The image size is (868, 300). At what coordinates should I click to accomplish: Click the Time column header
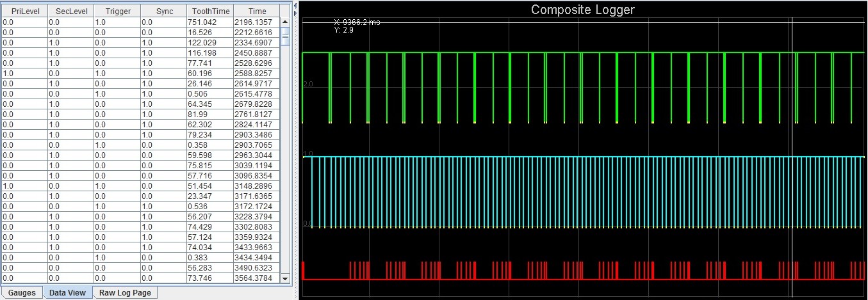click(x=257, y=11)
